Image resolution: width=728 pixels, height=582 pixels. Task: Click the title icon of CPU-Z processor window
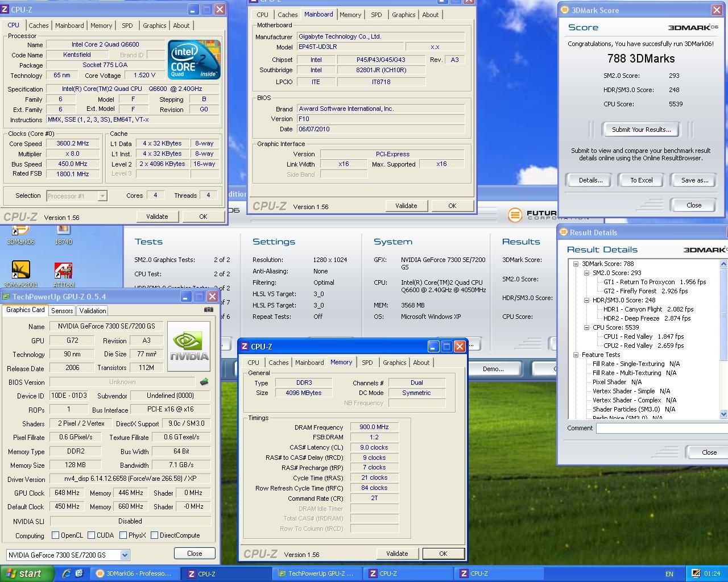(6, 10)
